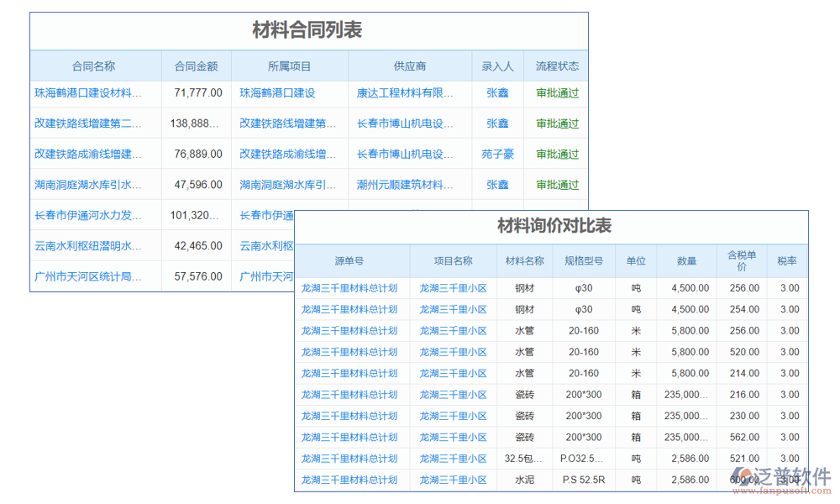View 审批通过 status of first contract row
The image size is (840, 504).
(556, 92)
